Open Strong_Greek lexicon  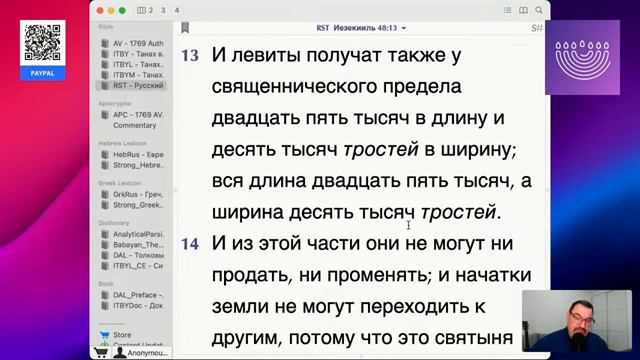(133, 205)
